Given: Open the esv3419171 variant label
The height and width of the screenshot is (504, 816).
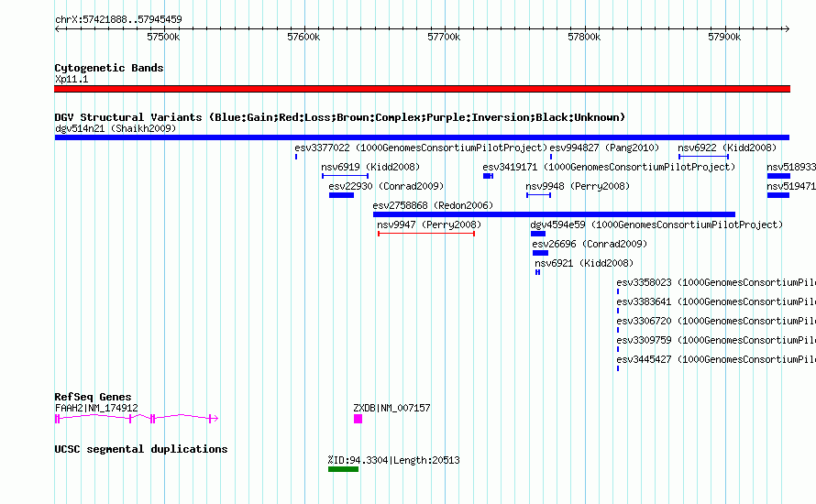Looking at the screenshot, I should [x=609, y=167].
